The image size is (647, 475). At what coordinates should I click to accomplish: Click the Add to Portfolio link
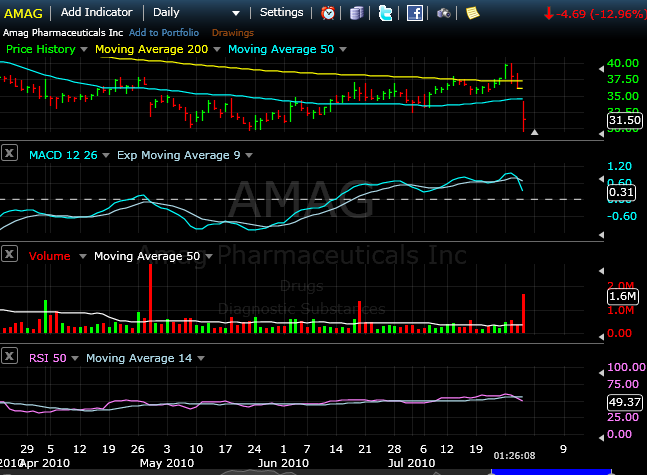click(163, 32)
